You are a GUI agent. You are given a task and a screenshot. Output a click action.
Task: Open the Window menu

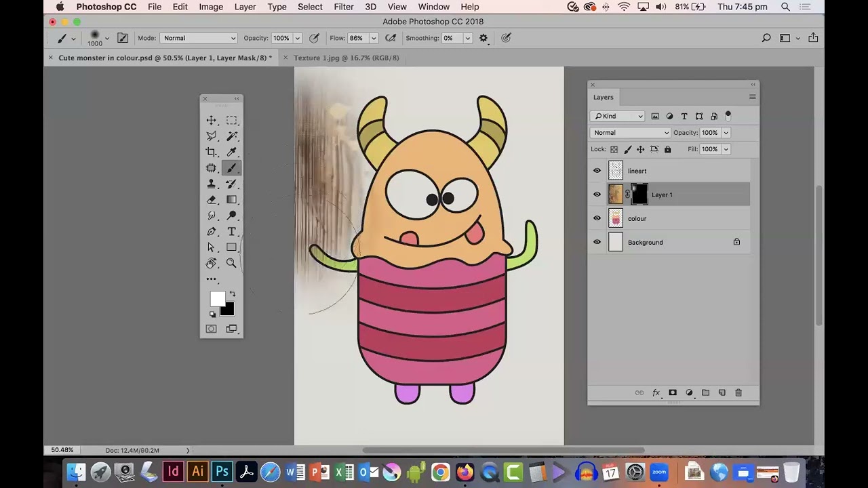[x=433, y=7]
